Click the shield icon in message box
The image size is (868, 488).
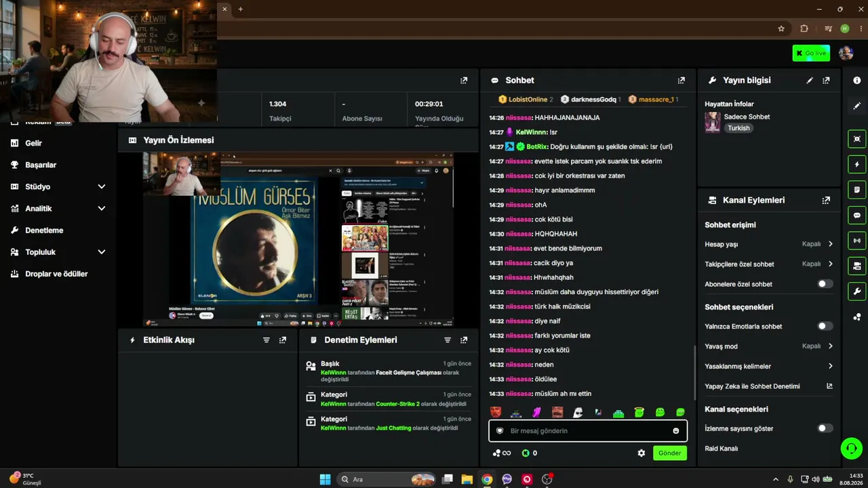pyautogui.click(x=500, y=431)
